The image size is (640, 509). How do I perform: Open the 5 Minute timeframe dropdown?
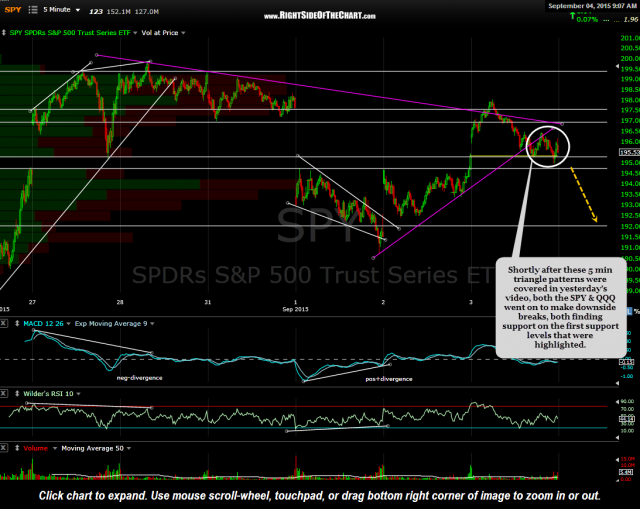[x=62, y=10]
